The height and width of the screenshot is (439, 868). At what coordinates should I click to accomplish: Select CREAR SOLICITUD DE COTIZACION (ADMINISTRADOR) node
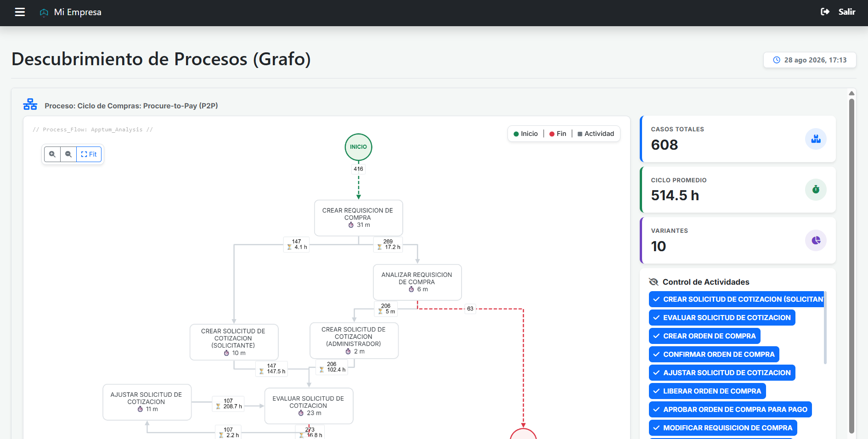pos(354,340)
